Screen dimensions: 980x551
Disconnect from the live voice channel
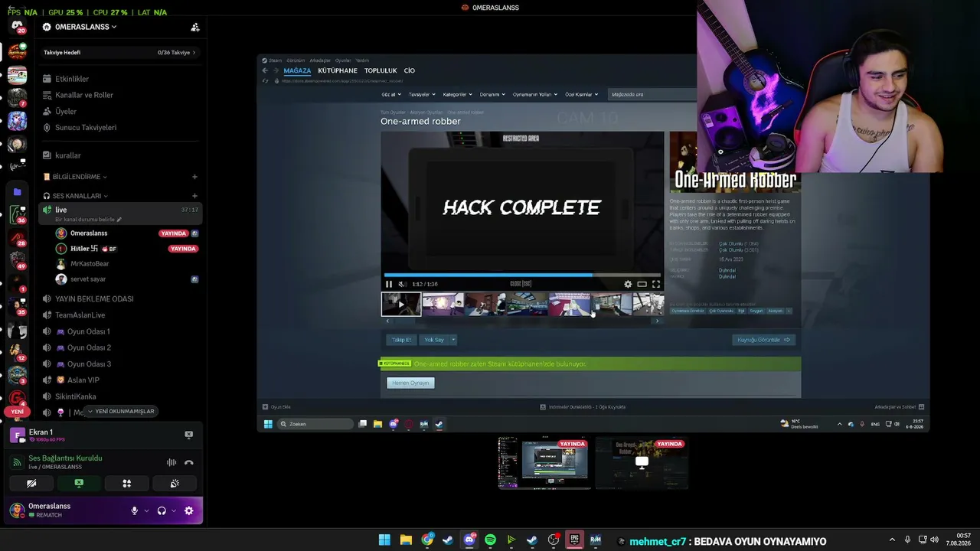[189, 462]
